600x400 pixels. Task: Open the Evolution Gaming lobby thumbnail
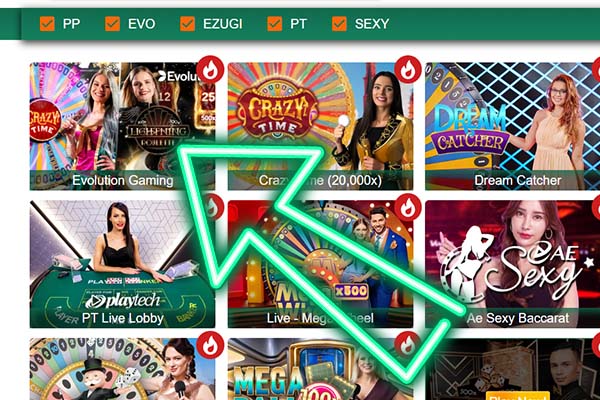click(x=122, y=126)
